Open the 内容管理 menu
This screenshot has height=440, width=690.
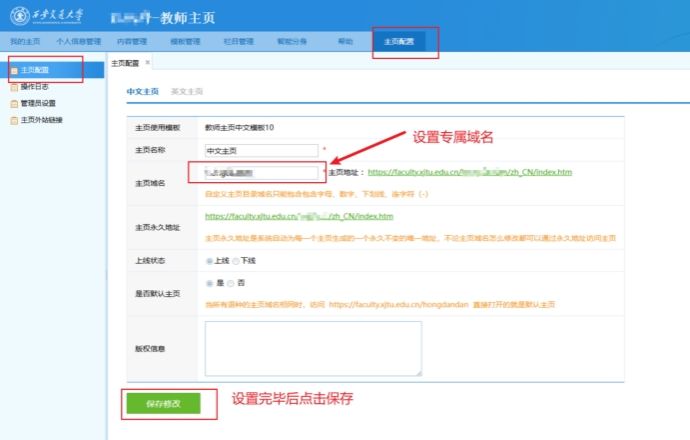[132, 42]
